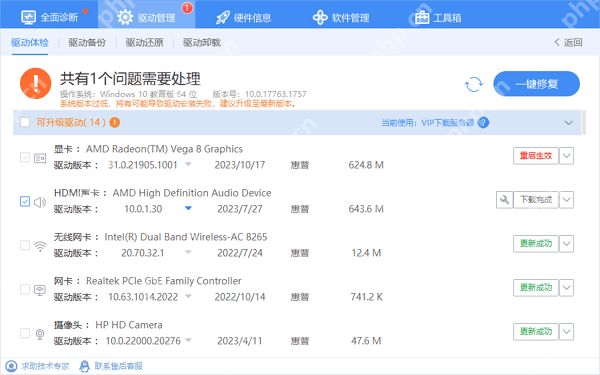Expand dropdown next to 重启生效 button
Screen dimensions: 600x375
(567, 156)
